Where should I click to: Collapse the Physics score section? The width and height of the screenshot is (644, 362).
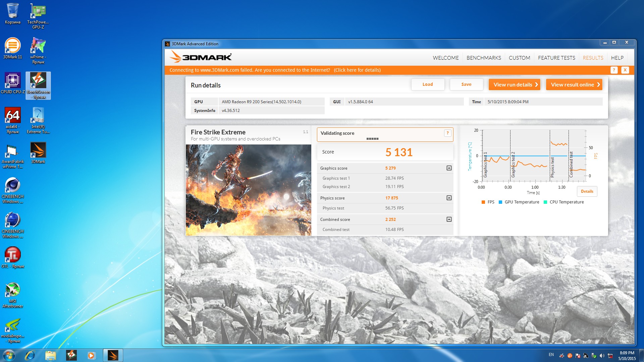pyautogui.click(x=449, y=198)
